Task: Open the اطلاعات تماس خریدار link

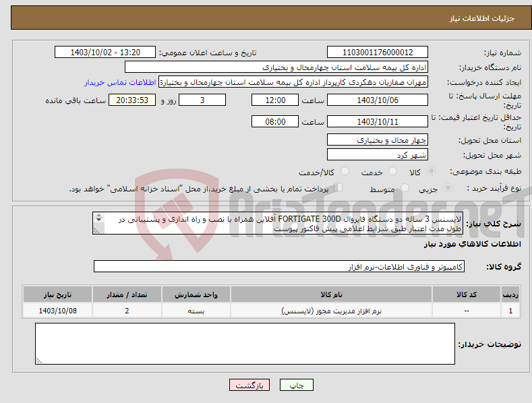Action: 120,82
